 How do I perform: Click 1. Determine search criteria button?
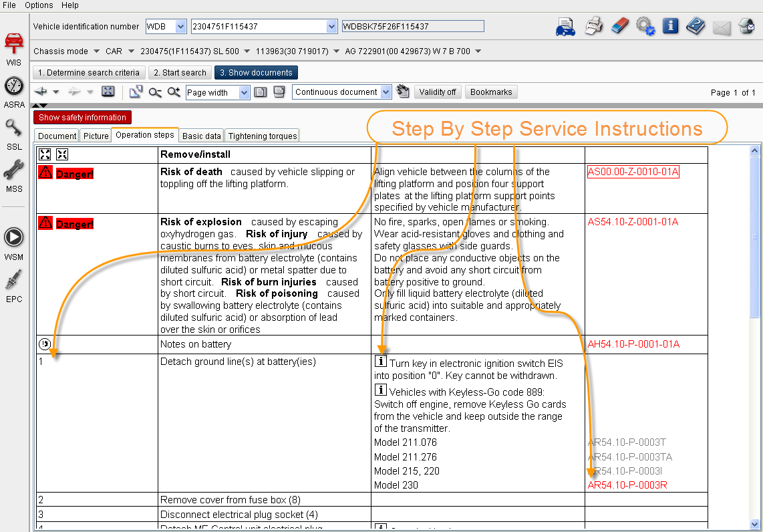(x=89, y=73)
